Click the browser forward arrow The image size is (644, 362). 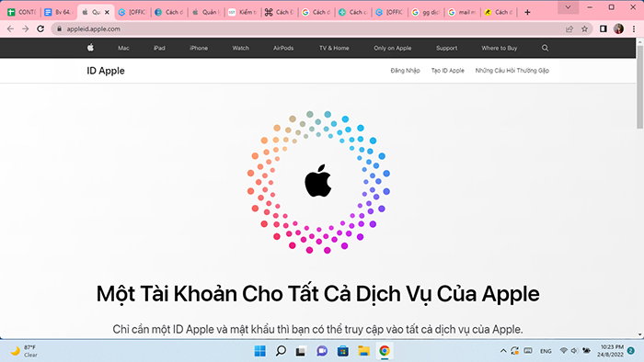[x=26, y=28]
